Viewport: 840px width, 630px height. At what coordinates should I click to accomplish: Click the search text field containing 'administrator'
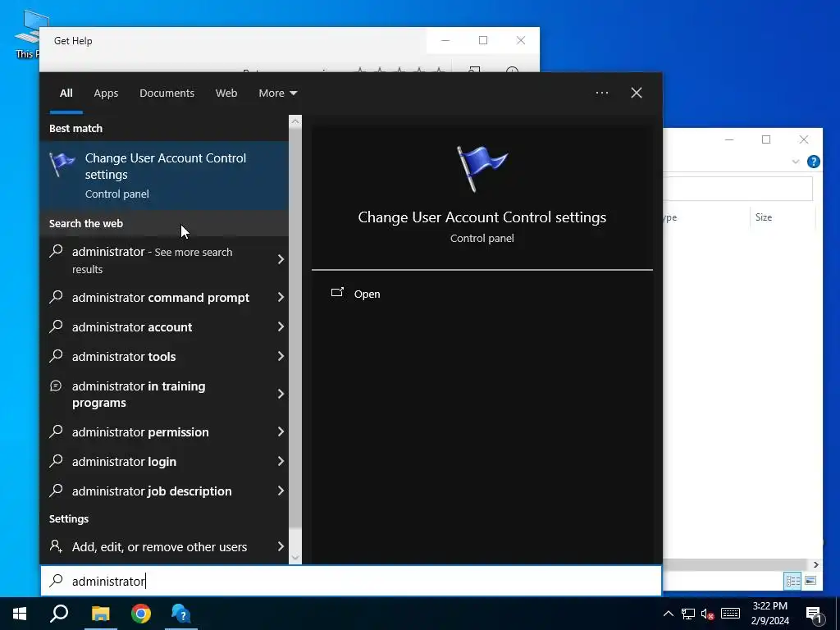[351, 581]
